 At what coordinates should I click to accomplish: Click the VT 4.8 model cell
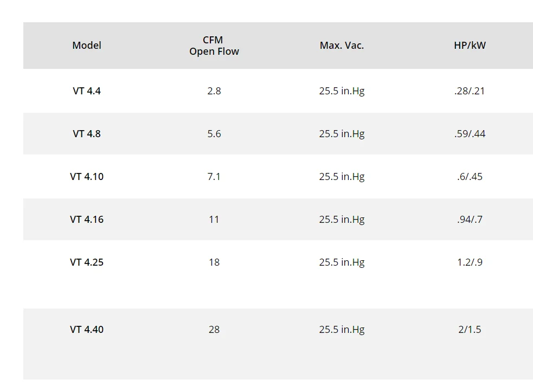(x=87, y=133)
